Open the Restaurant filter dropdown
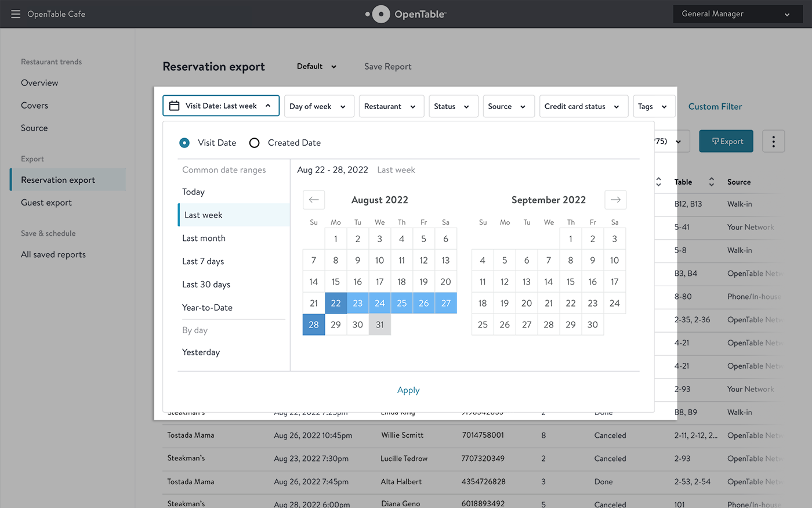This screenshot has width=812, height=508. 391,106
